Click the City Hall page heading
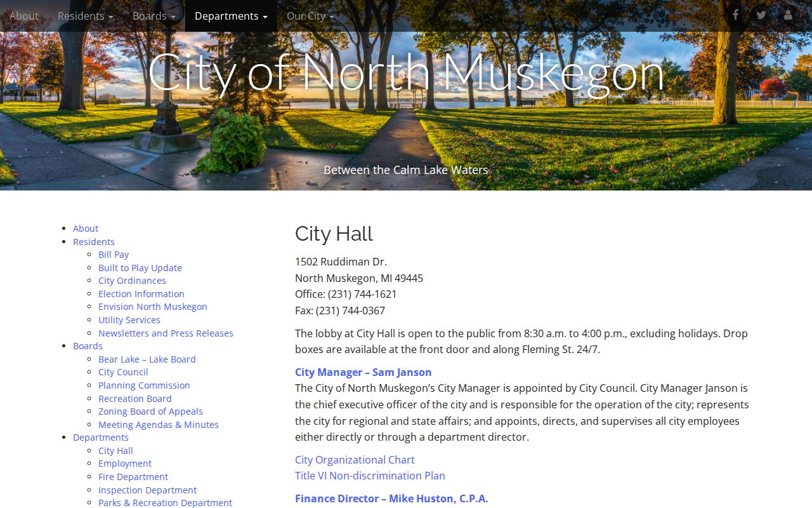812x508 pixels. click(x=334, y=234)
